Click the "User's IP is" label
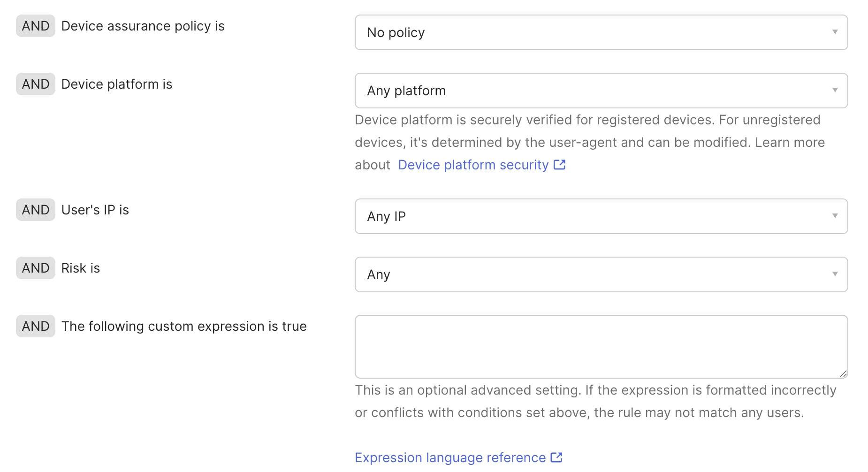The height and width of the screenshot is (472, 868). pyautogui.click(x=95, y=210)
